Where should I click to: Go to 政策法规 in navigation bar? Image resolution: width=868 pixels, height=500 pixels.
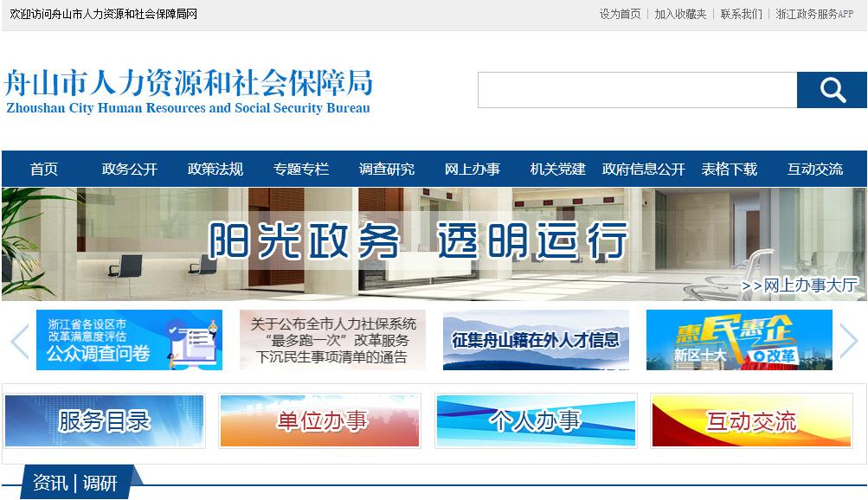click(x=215, y=170)
